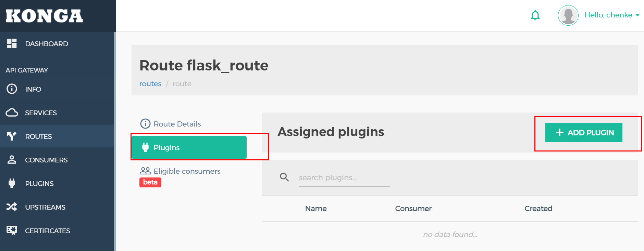The height and width of the screenshot is (251, 644).
Task: Click the user avatar picture
Action: 568,15
